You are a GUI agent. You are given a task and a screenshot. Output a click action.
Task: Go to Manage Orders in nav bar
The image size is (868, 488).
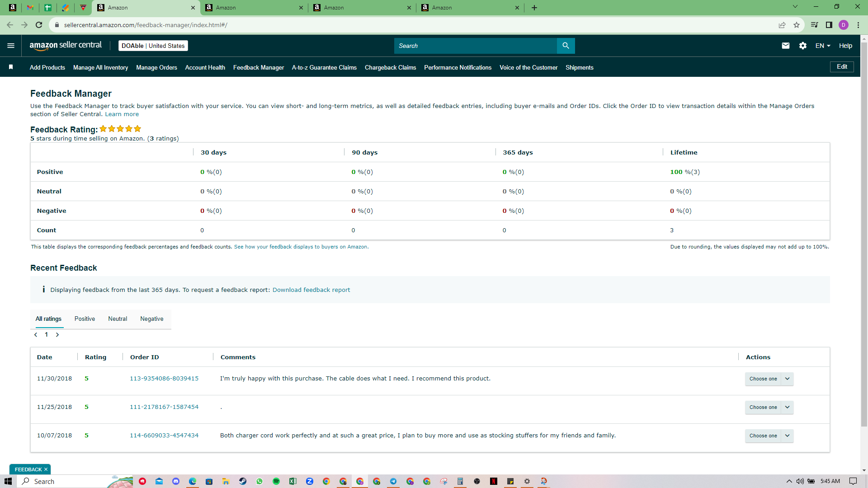[156, 67]
